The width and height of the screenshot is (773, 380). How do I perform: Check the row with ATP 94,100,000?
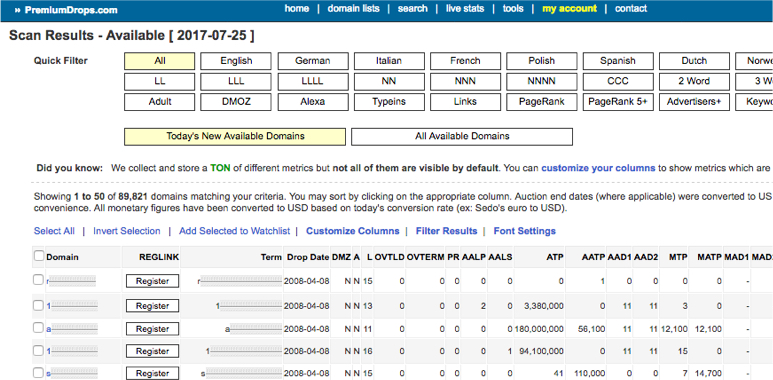coord(38,351)
